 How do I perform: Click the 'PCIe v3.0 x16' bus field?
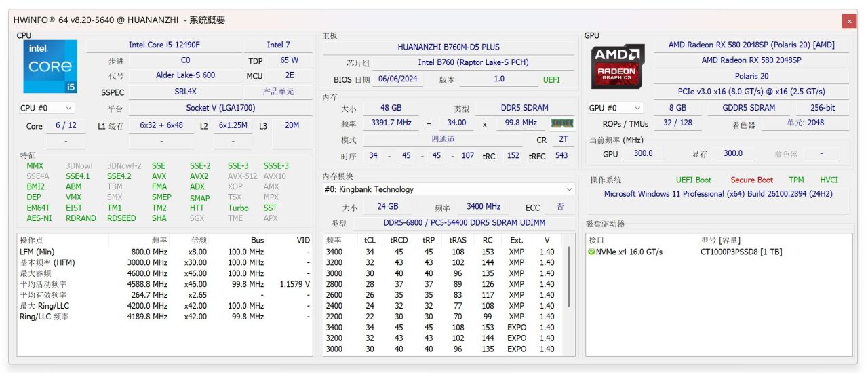click(750, 92)
